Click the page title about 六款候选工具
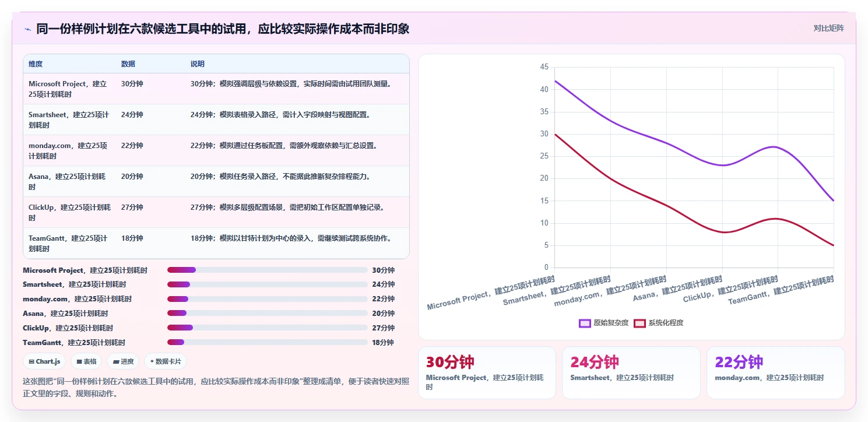 [x=223, y=29]
